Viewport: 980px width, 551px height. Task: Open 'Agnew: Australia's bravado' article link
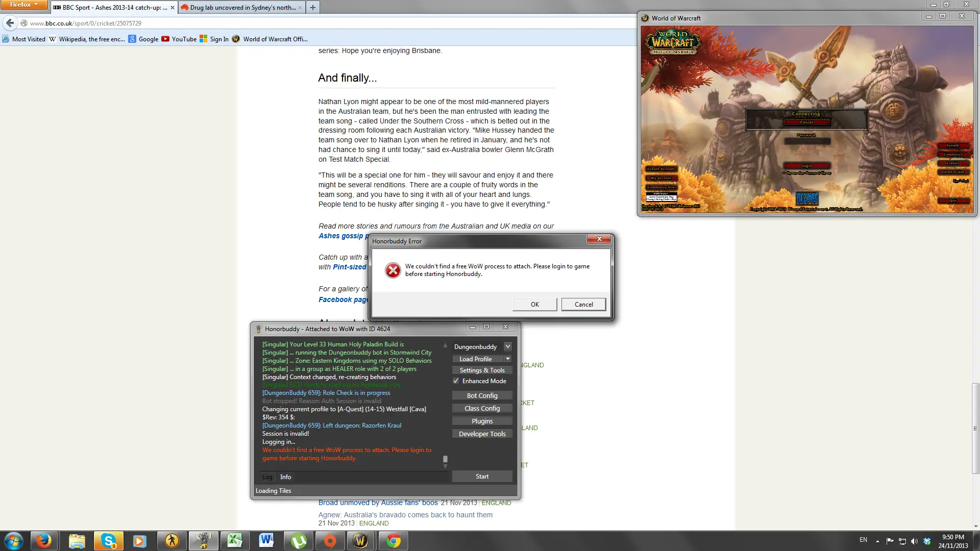coord(405,515)
